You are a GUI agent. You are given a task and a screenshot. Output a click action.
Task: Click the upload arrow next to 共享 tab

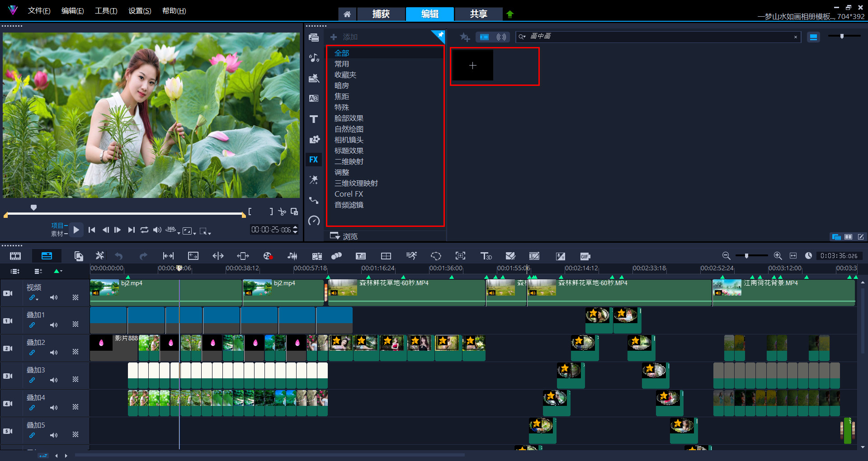(x=510, y=14)
